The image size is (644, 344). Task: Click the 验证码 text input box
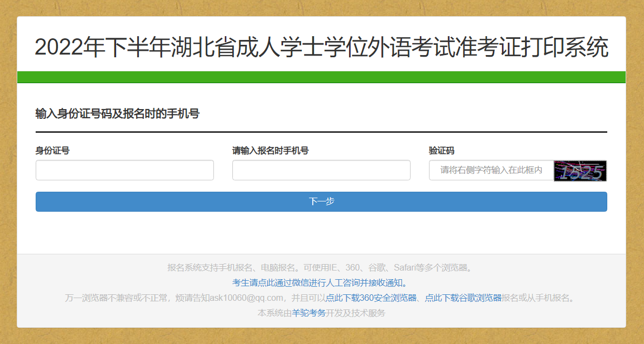(x=491, y=170)
